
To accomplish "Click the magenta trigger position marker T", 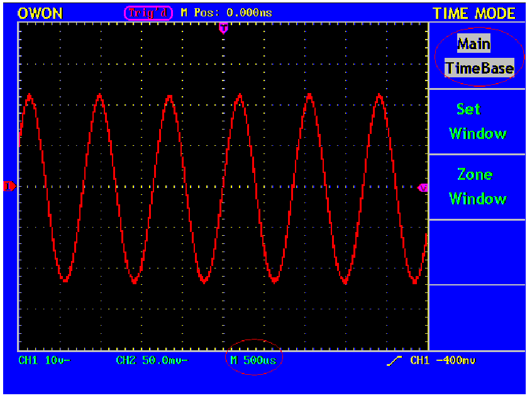I will pyautogui.click(x=223, y=28).
